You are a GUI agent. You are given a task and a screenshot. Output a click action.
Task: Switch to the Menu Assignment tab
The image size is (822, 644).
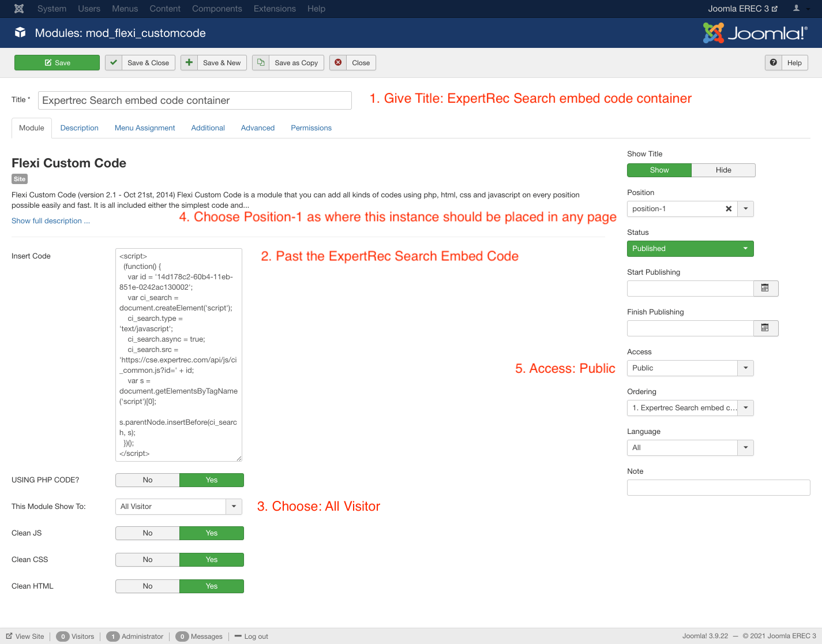(x=145, y=128)
